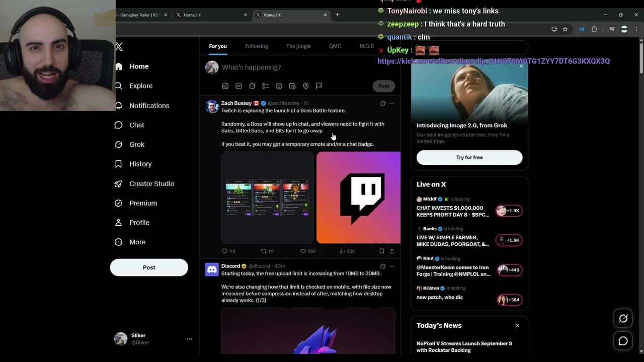Open the NoPixel V Streams Launch news item
Screen dimensions: 644x362
coord(464,347)
